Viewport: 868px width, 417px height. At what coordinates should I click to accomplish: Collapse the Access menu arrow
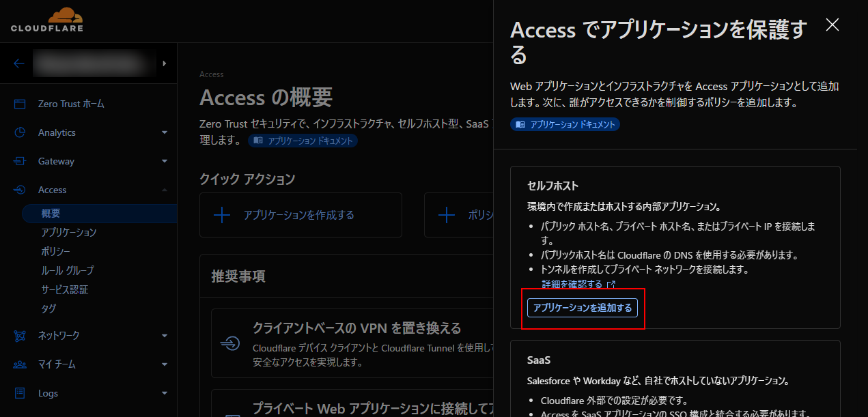[165, 190]
